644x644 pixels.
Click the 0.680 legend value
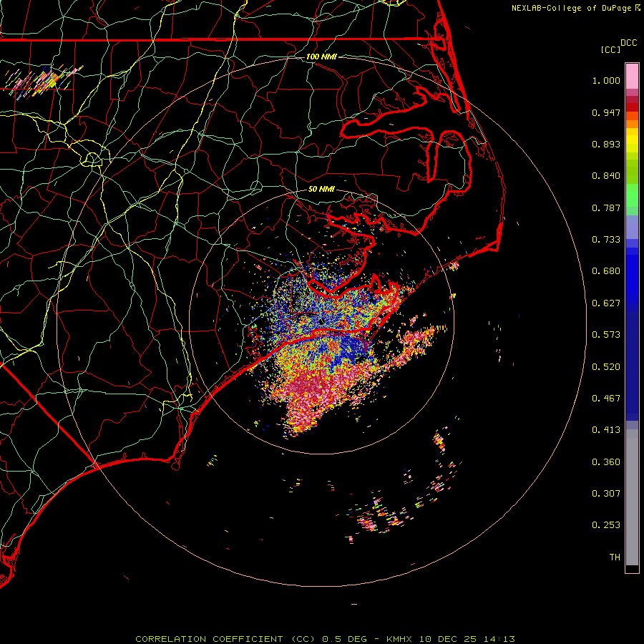coord(606,271)
